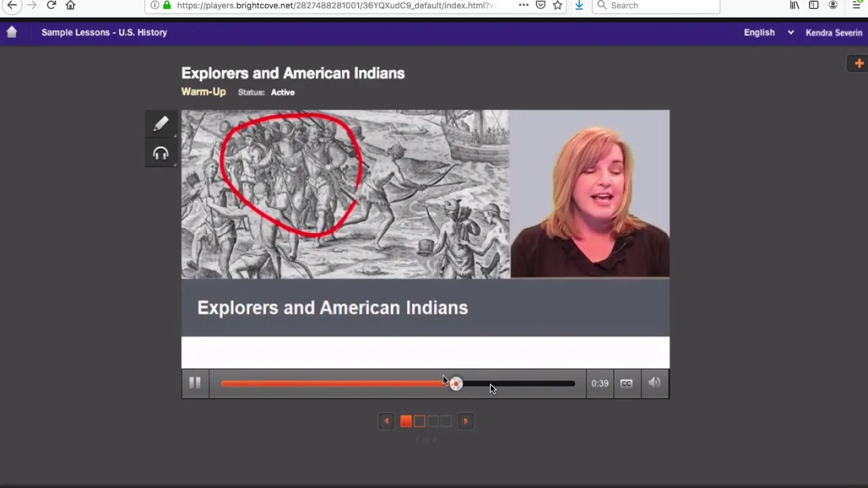Image resolution: width=868 pixels, height=488 pixels.
Task: Mute the video with the speaker icon
Action: 654,384
